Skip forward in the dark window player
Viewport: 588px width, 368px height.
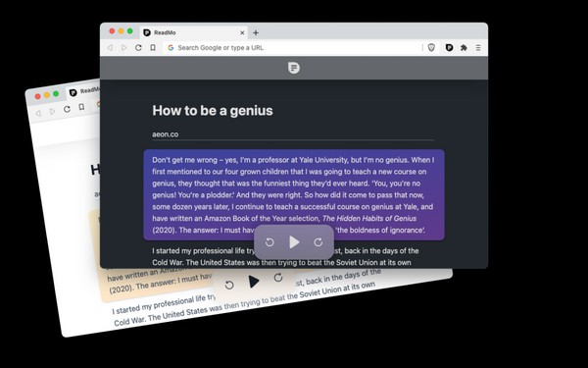pos(318,242)
